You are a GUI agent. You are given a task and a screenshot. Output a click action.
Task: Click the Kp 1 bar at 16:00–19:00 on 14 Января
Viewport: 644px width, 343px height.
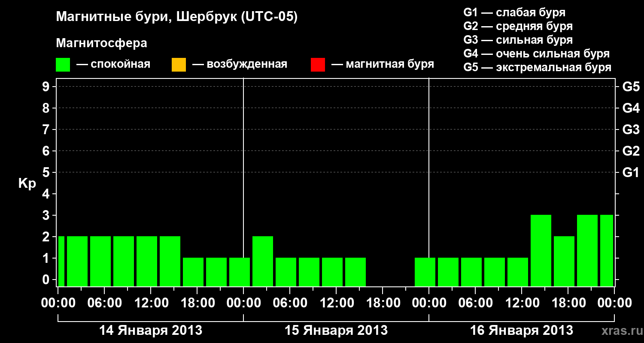click(193, 272)
